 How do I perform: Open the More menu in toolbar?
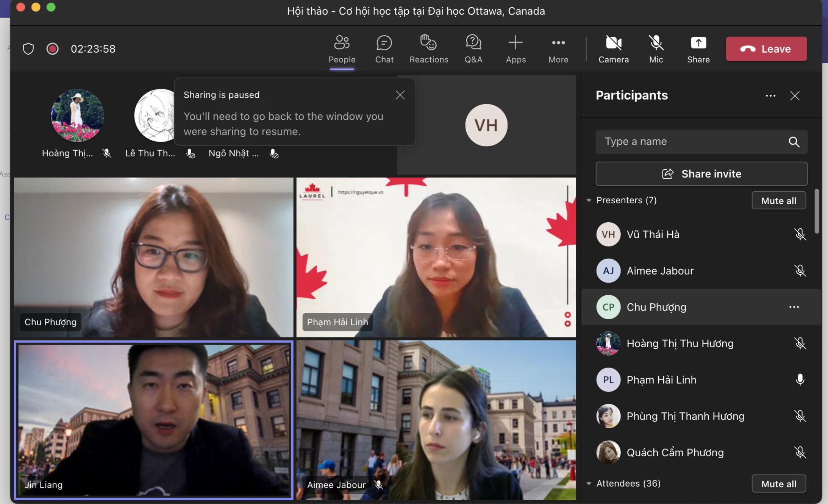click(x=558, y=43)
